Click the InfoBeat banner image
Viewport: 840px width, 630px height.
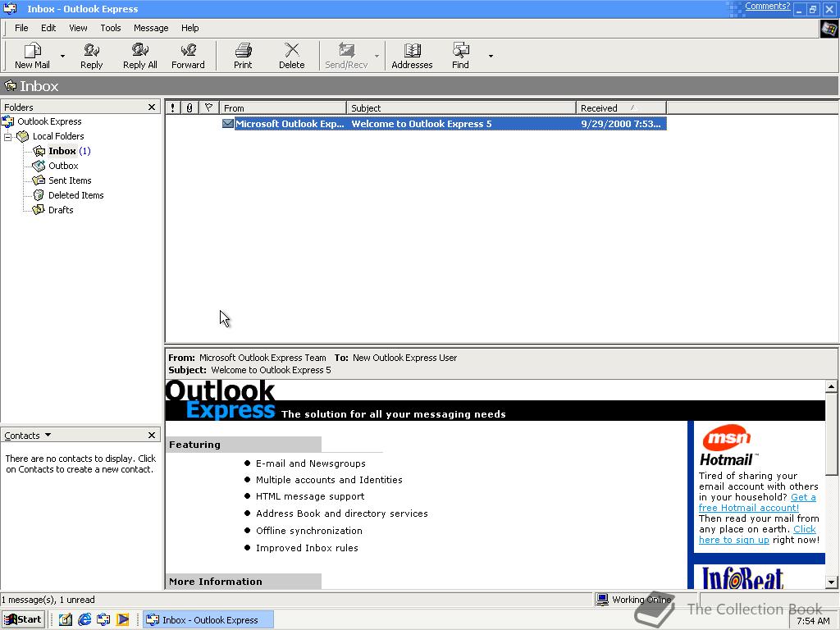(742, 578)
